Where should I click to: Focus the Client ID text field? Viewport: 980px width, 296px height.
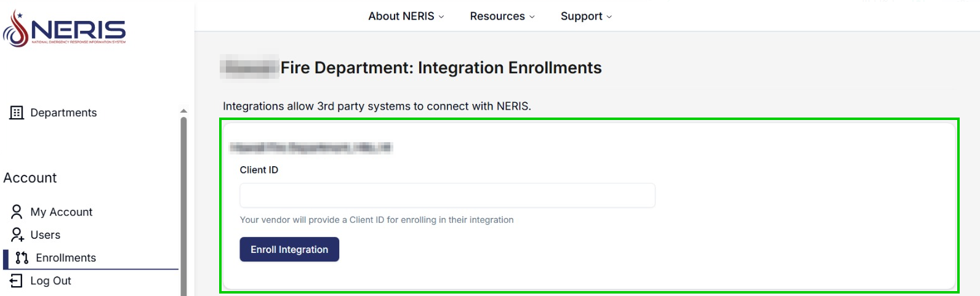tap(447, 195)
